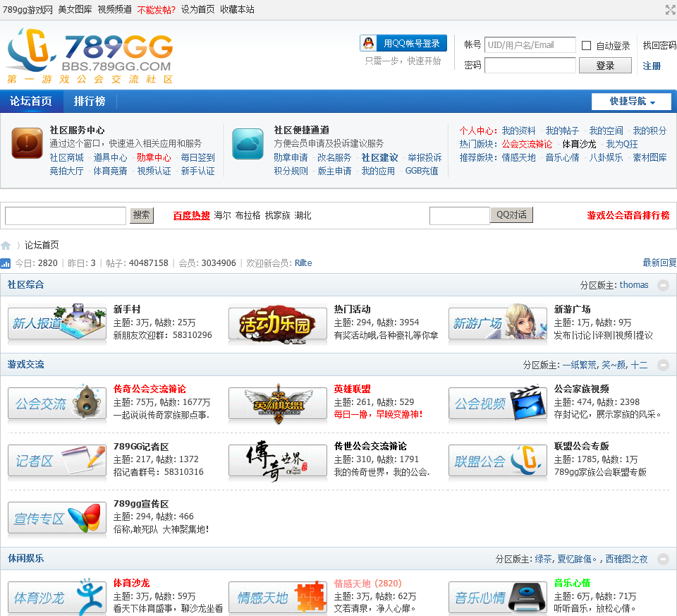Screen dimensions: 677x616
Task: Open new member Rillte's profile
Action: point(303,263)
